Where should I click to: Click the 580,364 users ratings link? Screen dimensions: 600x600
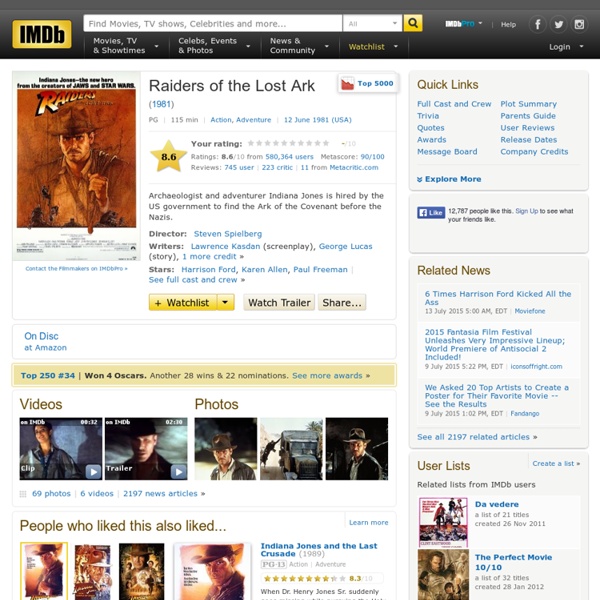point(289,157)
